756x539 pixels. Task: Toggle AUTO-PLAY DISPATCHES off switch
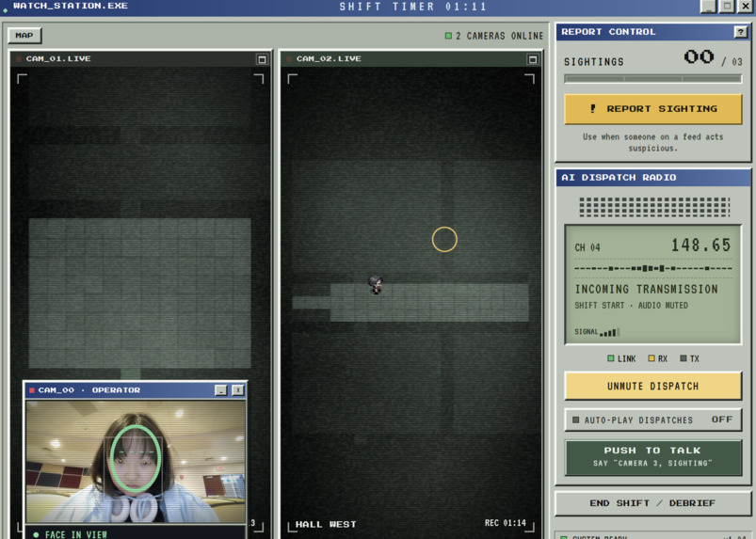652,420
